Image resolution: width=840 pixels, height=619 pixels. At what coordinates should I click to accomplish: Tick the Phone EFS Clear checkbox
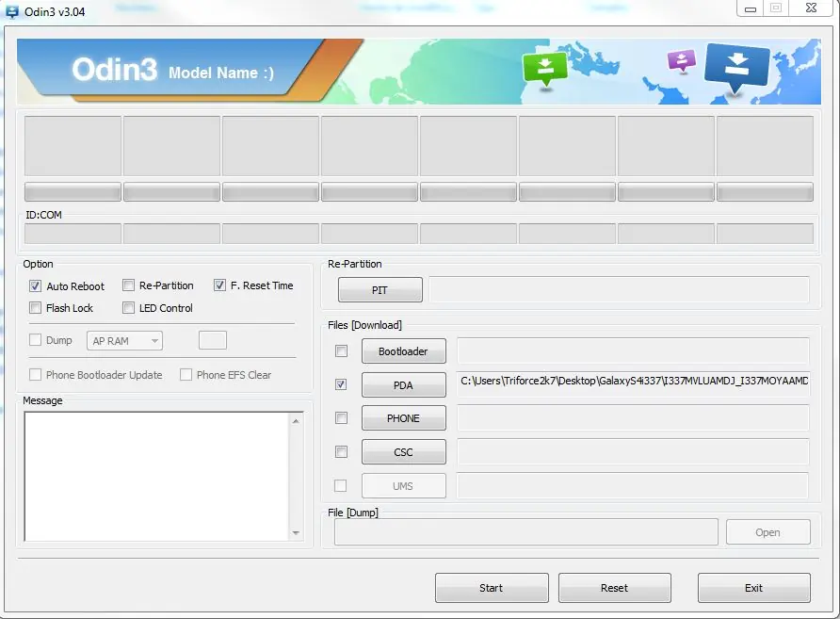click(186, 375)
